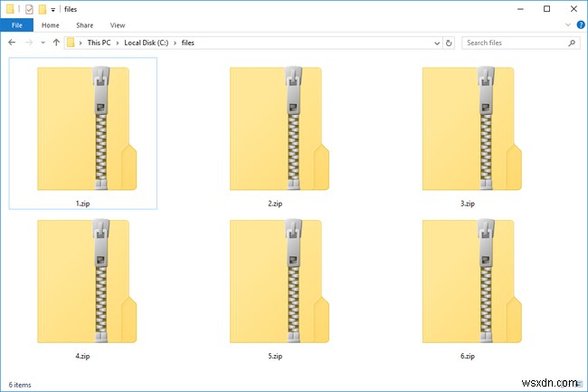Image resolution: width=588 pixels, height=392 pixels.
Task: Click the 5.zip file name label
Action: pos(275,356)
